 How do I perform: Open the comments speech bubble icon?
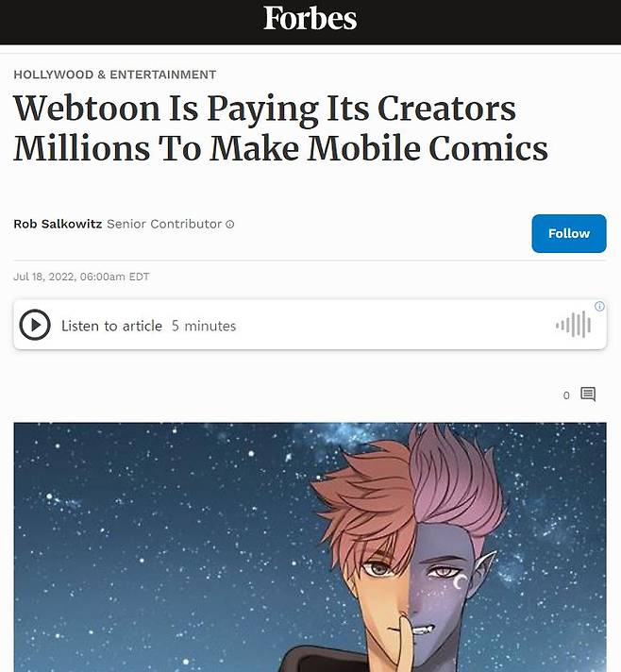pos(588,395)
